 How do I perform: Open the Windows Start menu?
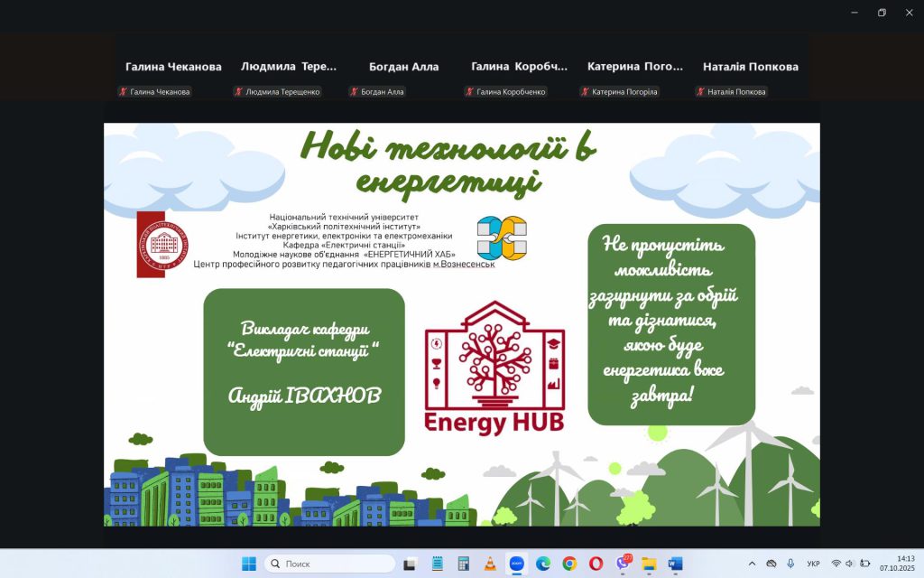(249, 564)
